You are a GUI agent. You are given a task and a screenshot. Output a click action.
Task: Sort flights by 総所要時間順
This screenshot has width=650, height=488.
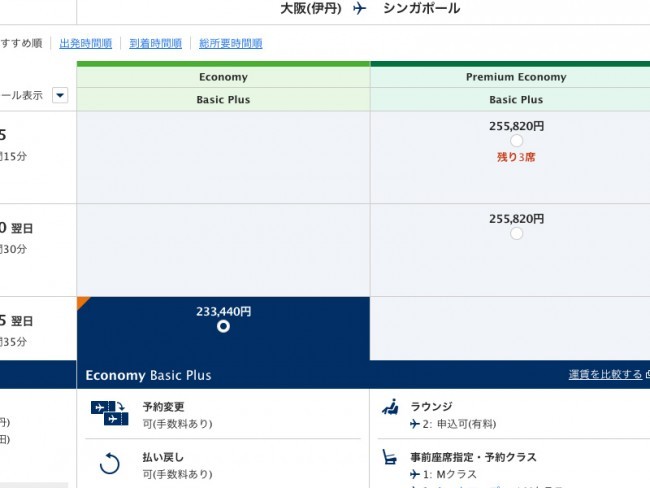[230, 44]
